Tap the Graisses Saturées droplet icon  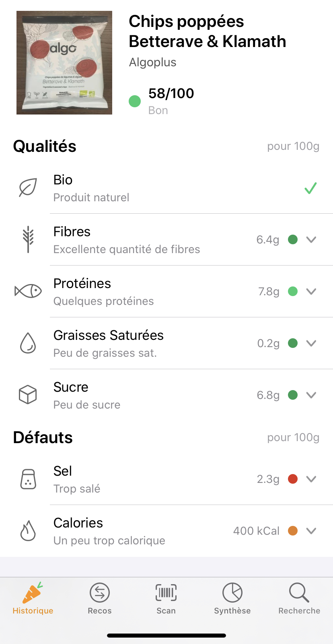28,343
